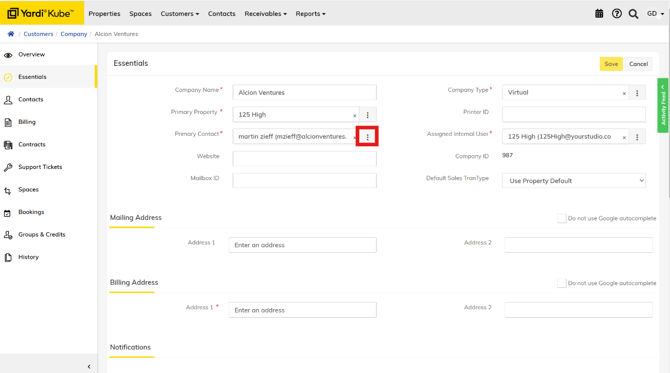Click the Spaces icon in sidebar
This screenshot has height=373, width=670.
(x=8, y=191)
